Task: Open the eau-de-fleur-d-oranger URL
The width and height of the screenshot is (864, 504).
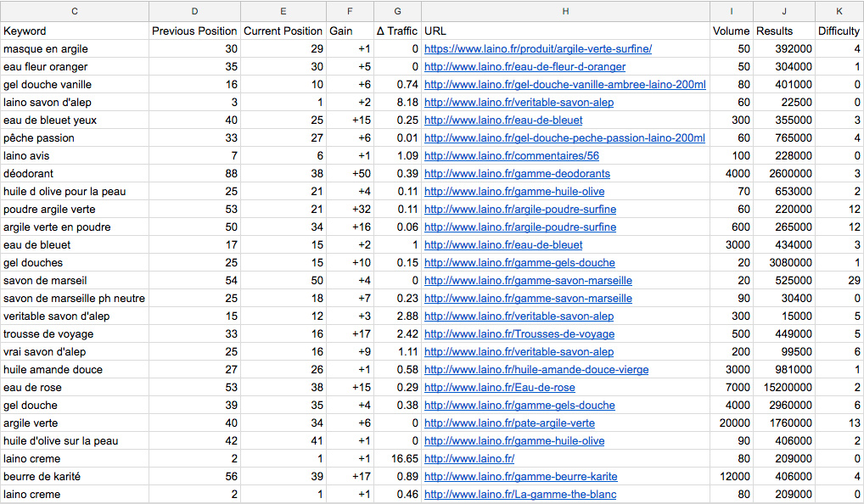Action: point(525,67)
